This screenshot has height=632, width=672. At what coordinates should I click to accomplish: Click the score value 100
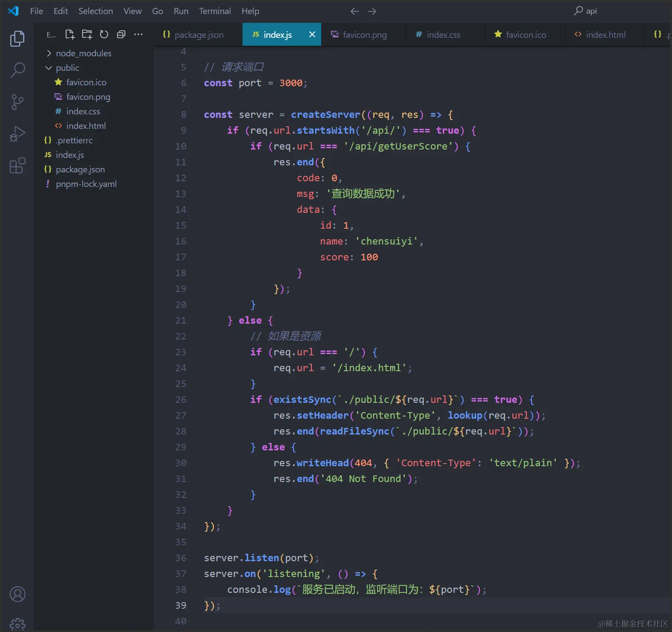[x=369, y=257]
